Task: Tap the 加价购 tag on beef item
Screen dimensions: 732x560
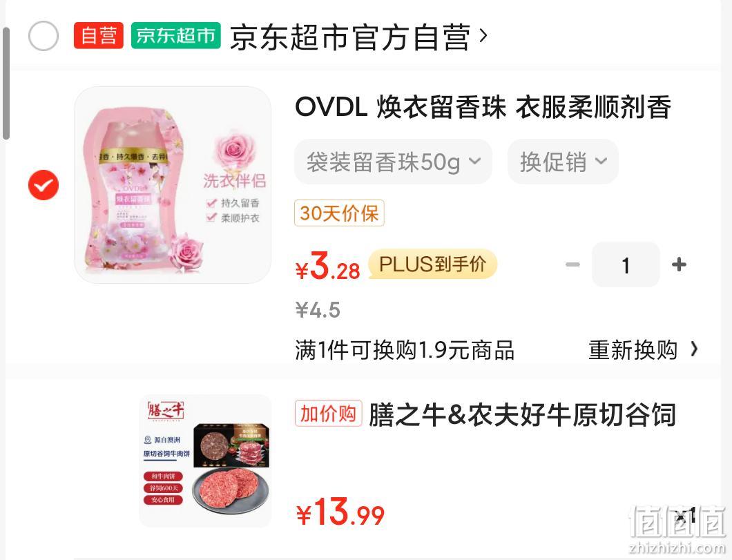Action: tap(329, 414)
